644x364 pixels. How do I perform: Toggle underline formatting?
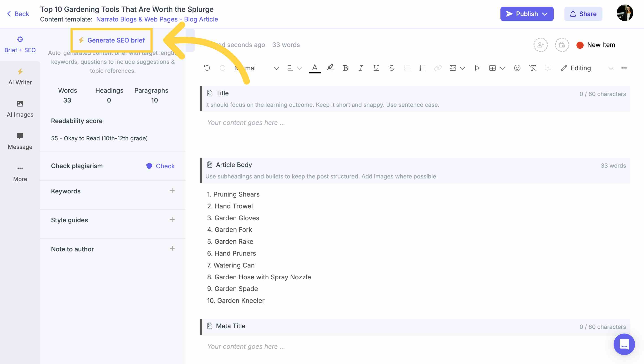click(376, 68)
